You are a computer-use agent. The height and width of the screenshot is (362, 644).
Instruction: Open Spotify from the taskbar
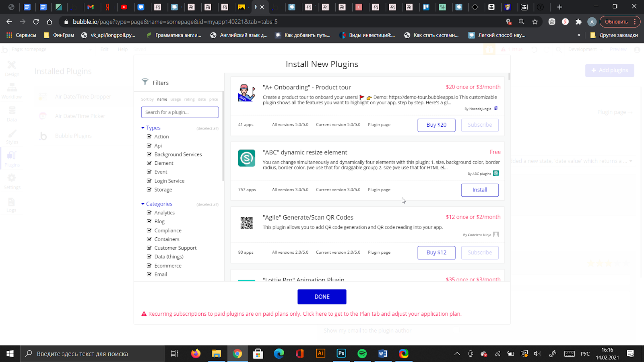[362, 354]
